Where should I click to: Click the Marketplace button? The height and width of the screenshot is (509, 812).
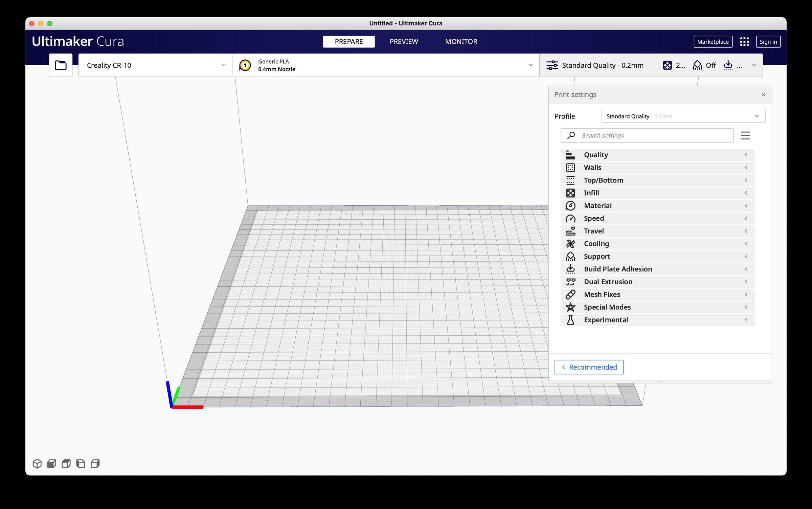coord(713,42)
